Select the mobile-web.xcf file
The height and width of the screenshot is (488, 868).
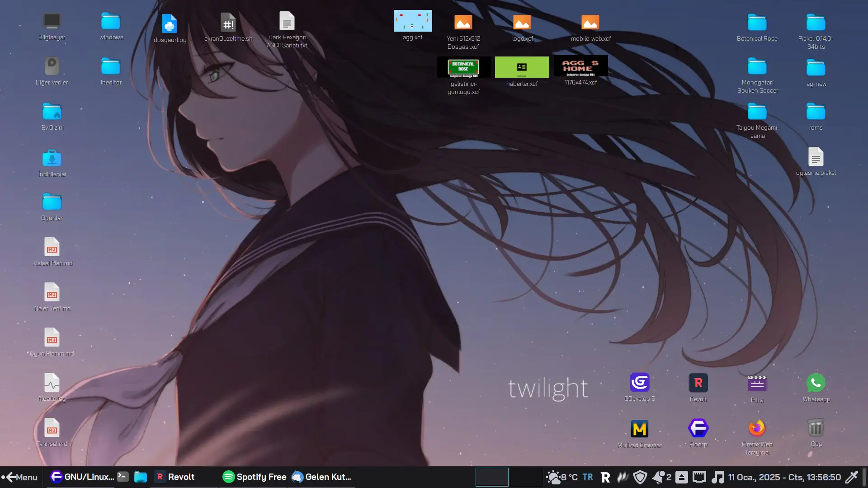(590, 28)
